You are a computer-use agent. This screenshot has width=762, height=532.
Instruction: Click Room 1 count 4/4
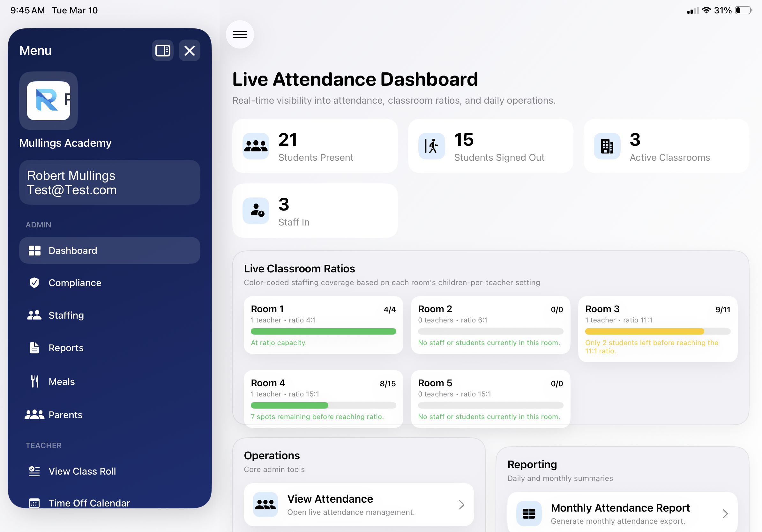[x=390, y=310]
